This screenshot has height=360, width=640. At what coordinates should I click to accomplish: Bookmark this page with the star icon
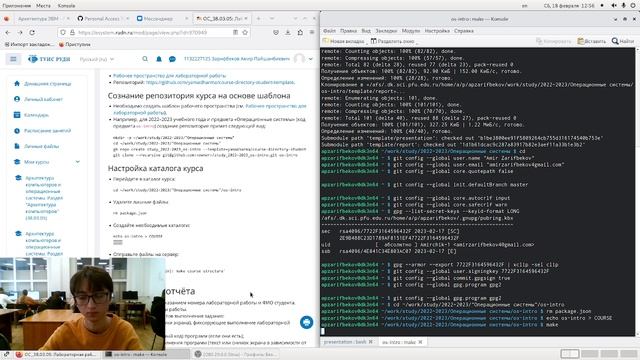click(245, 32)
